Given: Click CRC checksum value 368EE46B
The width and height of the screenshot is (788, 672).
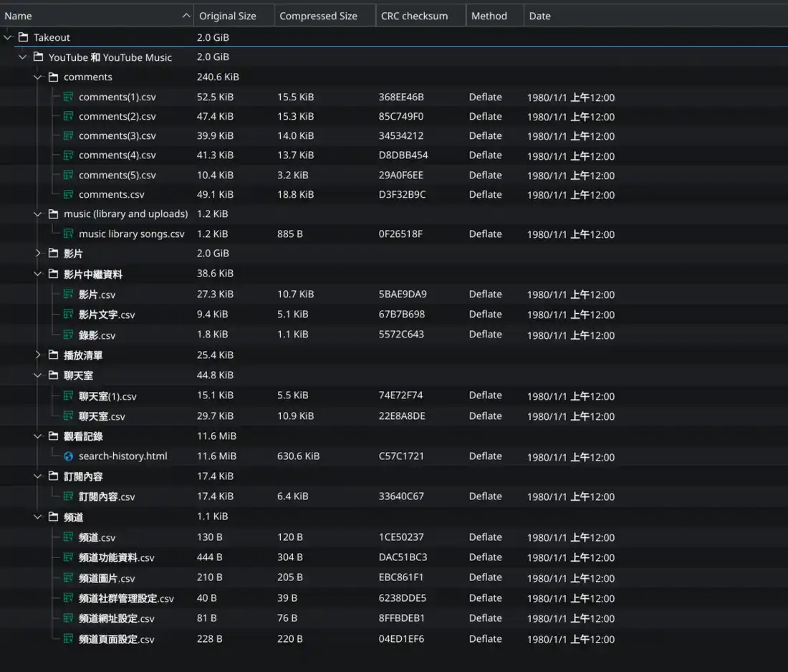Looking at the screenshot, I should (401, 97).
